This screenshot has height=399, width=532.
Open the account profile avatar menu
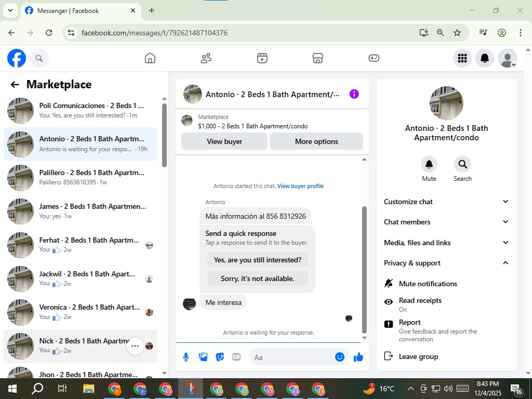coord(507,58)
